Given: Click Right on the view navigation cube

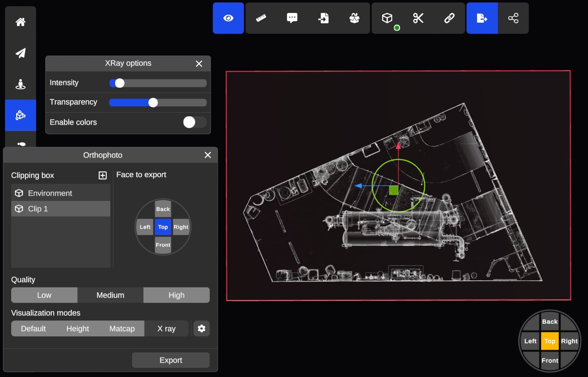Looking at the screenshot, I should point(569,341).
